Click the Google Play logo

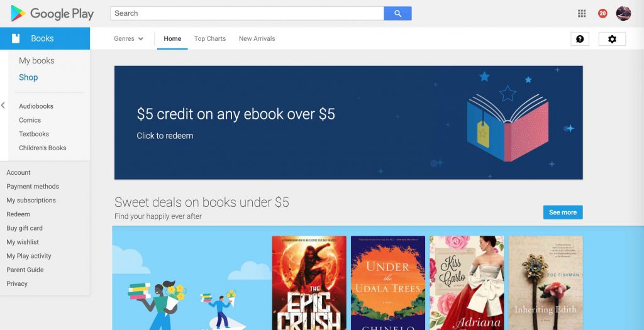(52, 14)
